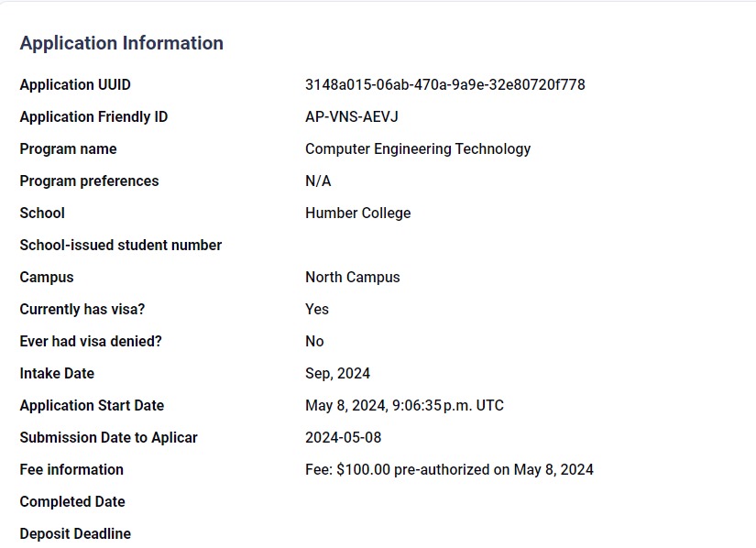This screenshot has width=756, height=548.
Task: Click the Program name label
Action: 68,149
